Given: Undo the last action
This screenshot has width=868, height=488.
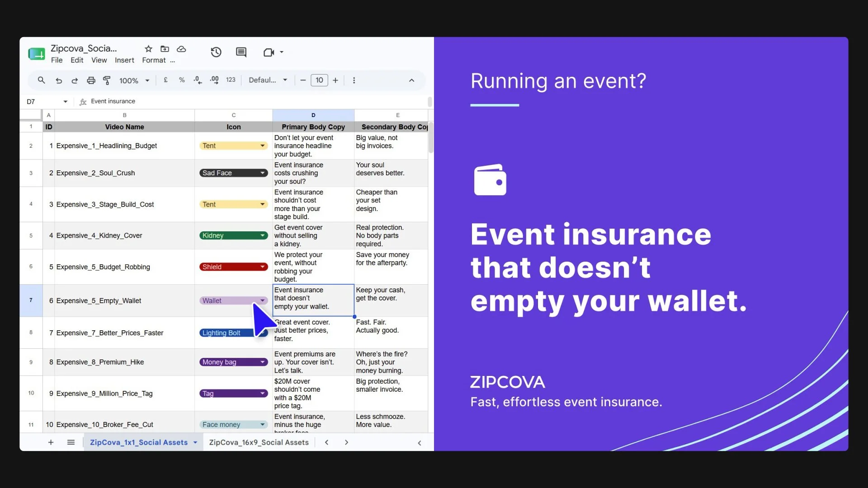Looking at the screenshot, I should tap(59, 80).
